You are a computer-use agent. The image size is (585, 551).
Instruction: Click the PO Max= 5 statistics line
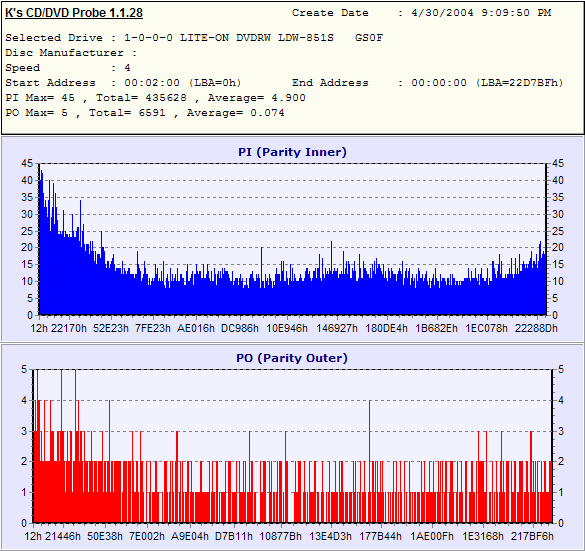145,113
